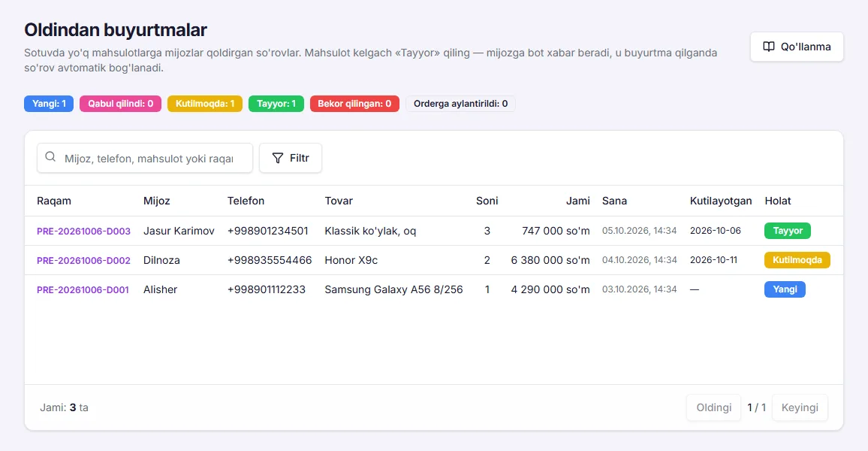This screenshot has width=868, height=451.
Task: Click the Raqam column header
Action: [x=54, y=201]
